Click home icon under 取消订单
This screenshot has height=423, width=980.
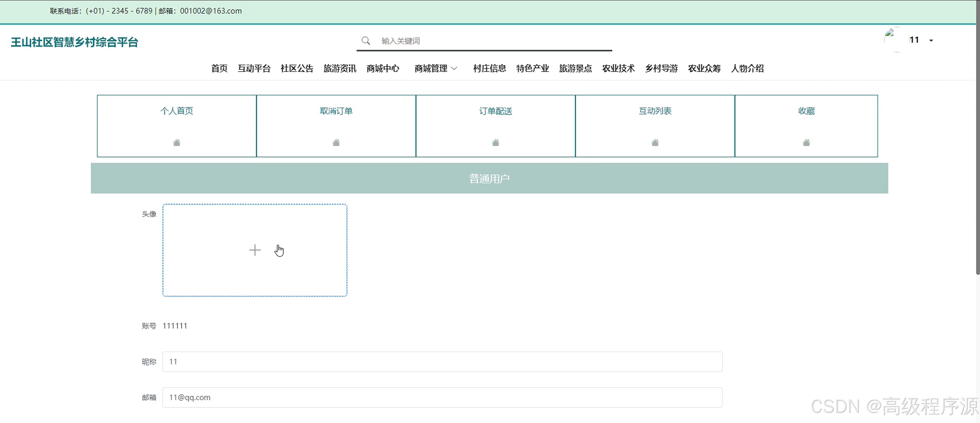pos(336,143)
